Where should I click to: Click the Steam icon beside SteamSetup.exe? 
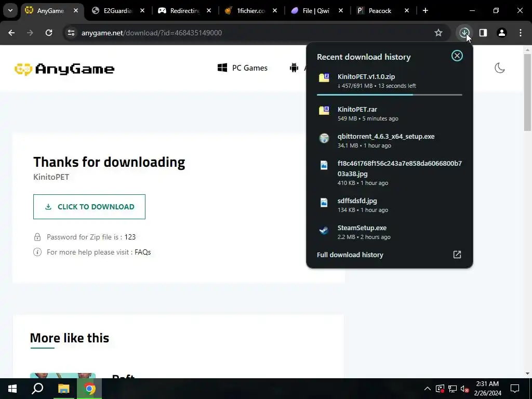(x=324, y=230)
